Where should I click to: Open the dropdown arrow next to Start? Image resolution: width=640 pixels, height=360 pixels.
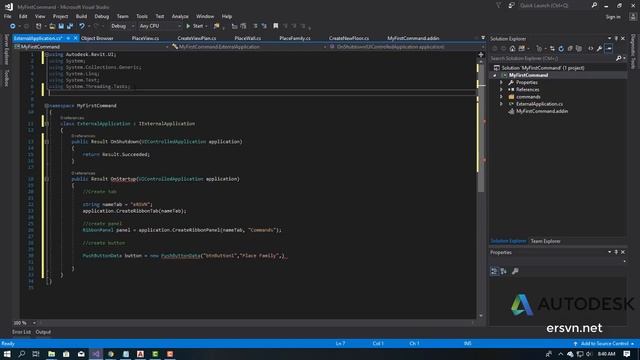206,26
